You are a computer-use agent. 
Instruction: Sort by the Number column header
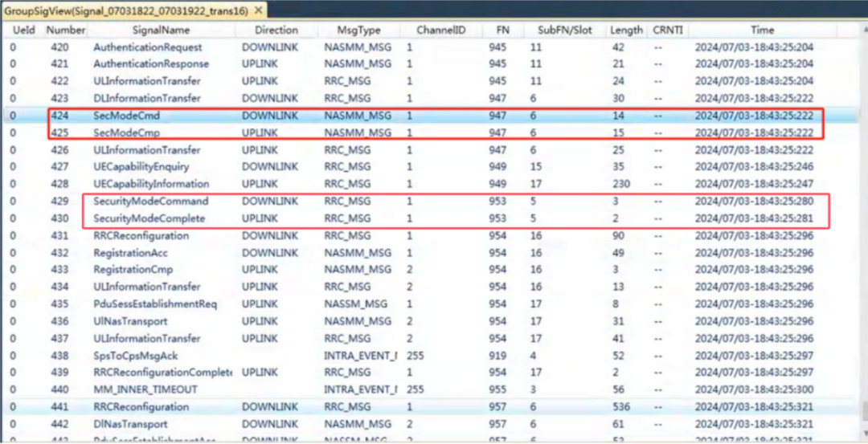coord(65,30)
